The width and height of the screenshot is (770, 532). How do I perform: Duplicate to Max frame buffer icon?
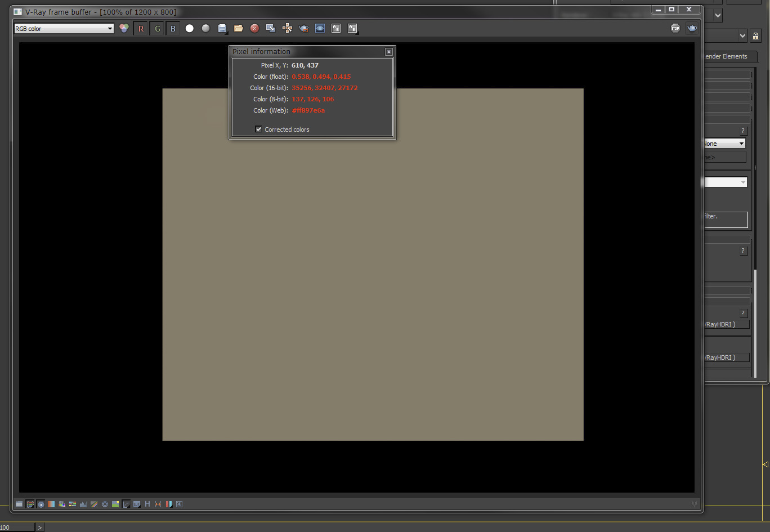tap(271, 28)
